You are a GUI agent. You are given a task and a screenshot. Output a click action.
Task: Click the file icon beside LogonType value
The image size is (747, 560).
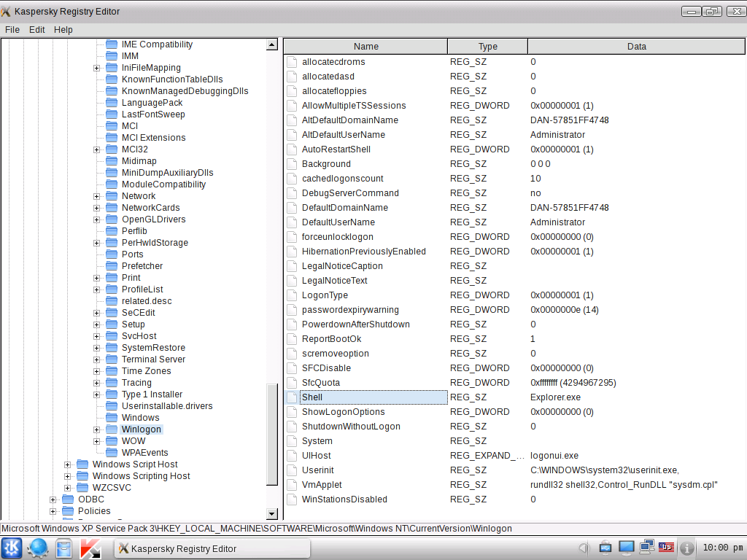[x=292, y=295]
